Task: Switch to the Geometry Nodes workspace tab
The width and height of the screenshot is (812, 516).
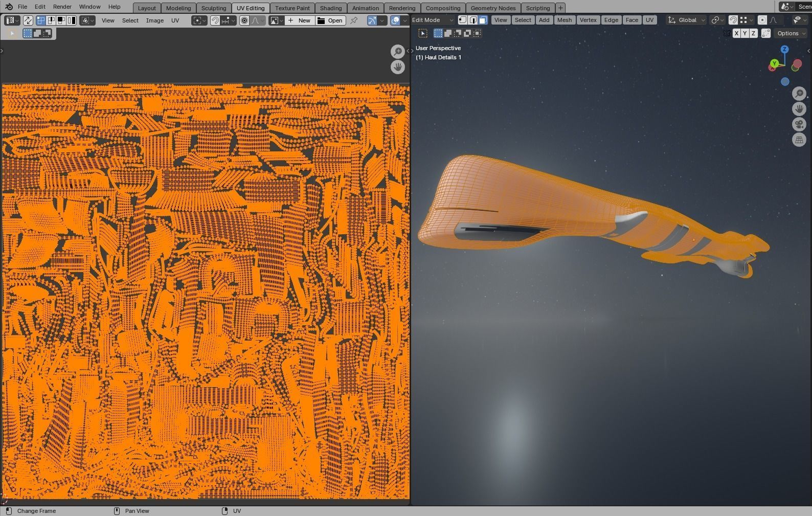Action: coord(493,8)
